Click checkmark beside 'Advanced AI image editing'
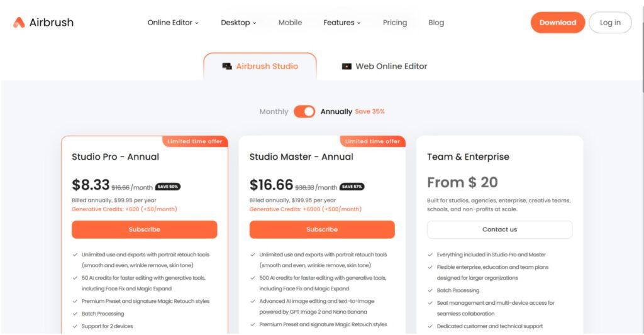The height and width of the screenshot is (335, 644). coord(253,301)
